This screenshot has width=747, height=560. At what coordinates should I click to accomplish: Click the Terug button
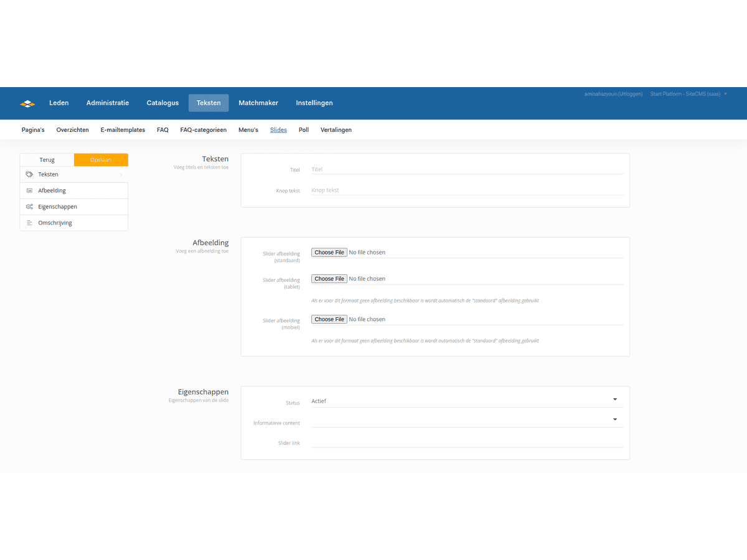47,160
